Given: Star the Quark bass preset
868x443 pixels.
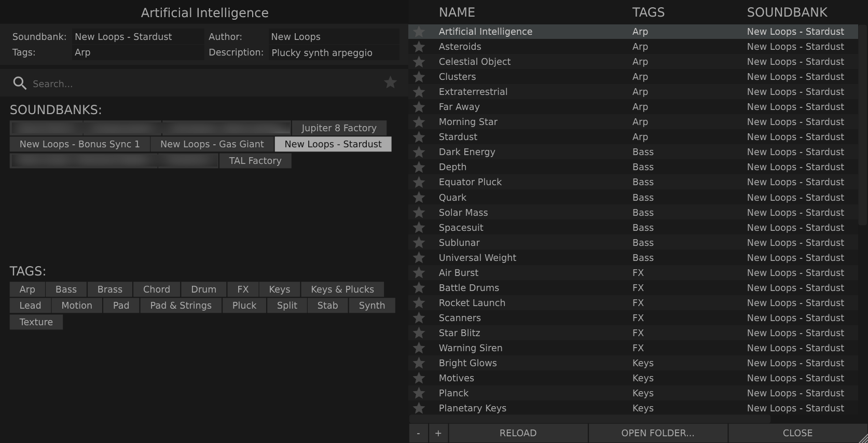Looking at the screenshot, I should point(419,198).
